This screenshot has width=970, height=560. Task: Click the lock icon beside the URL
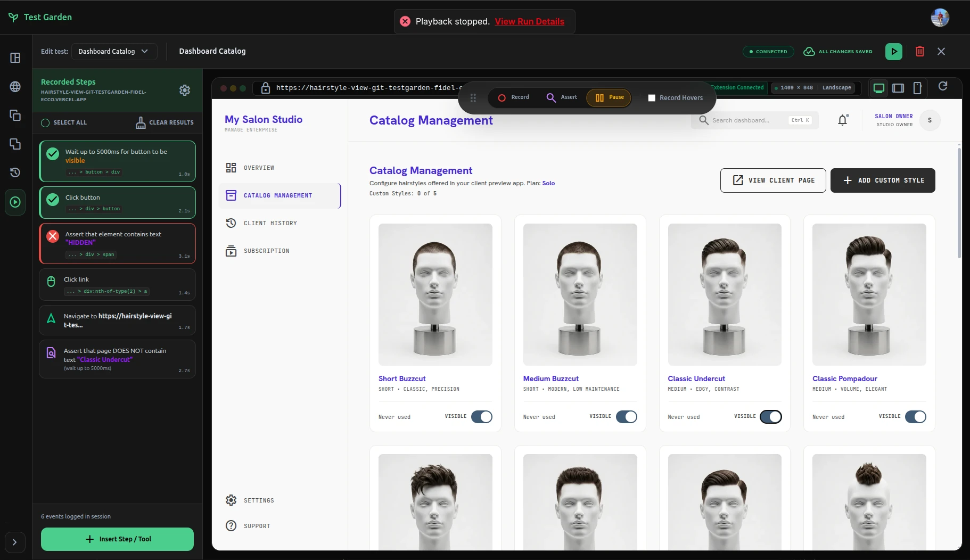pos(266,88)
